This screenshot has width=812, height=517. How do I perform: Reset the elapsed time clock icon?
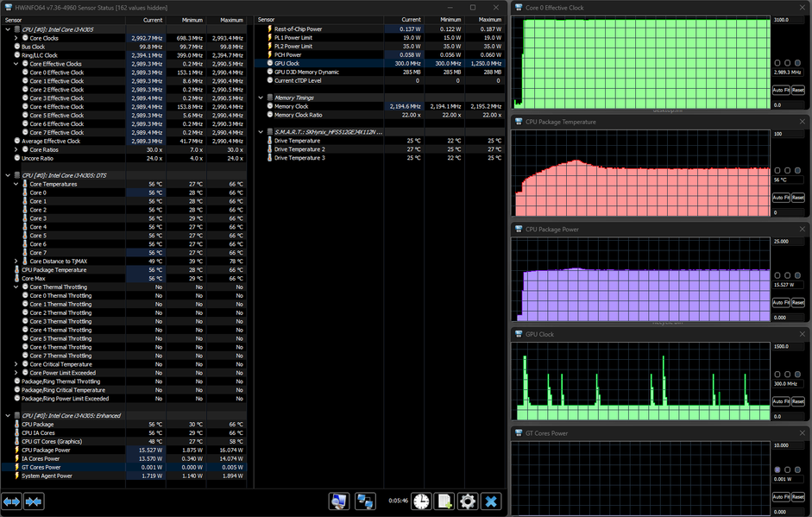tap(421, 501)
